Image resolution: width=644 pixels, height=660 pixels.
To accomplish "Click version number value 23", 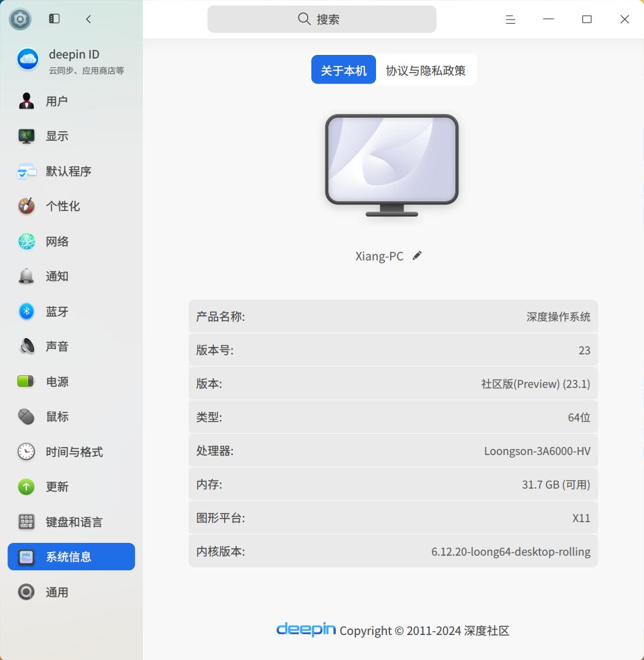I will 584,350.
